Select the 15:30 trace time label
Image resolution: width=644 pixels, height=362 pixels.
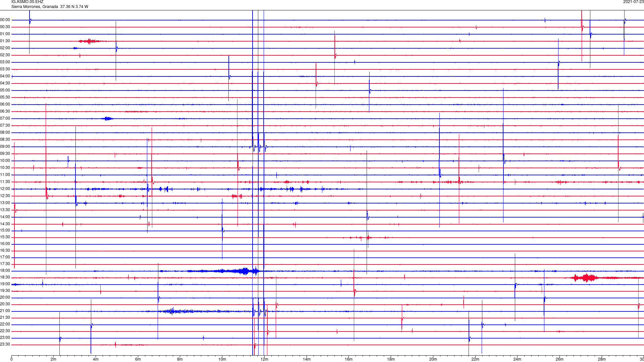5,237
